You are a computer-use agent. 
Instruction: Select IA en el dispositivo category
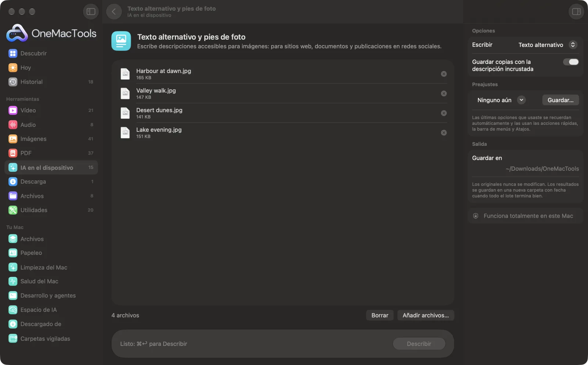coord(51,167)
